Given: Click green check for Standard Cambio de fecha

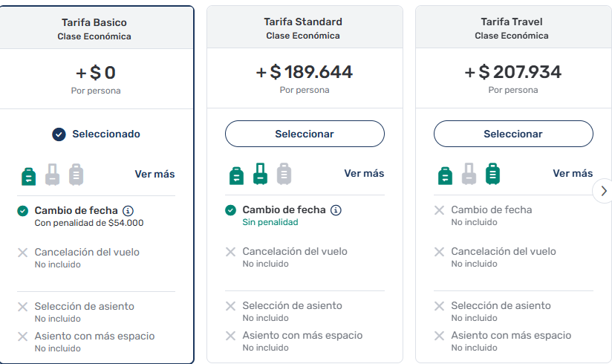Looking at the screenshot, I should (231, 211).
